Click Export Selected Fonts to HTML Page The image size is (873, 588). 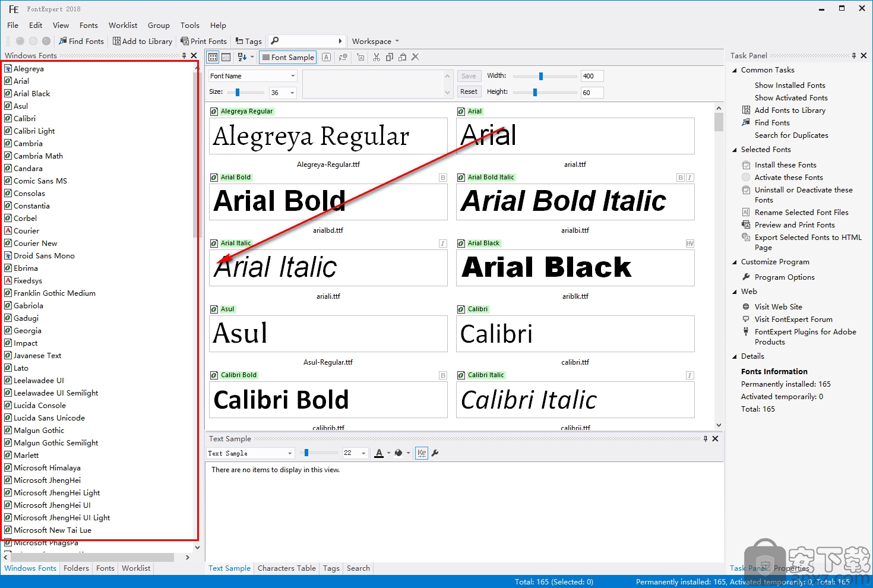click(x=808, y=242)
